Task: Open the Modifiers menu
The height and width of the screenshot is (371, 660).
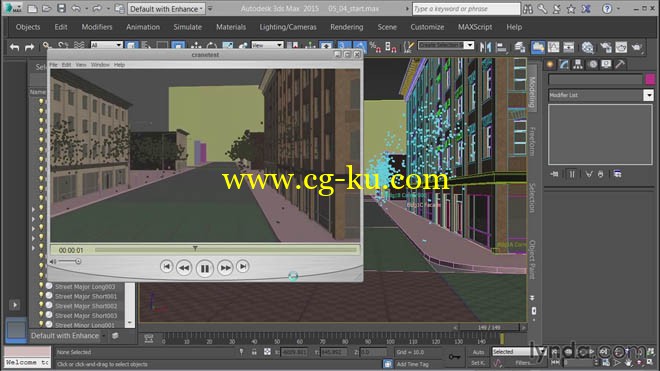Action: pyautogui.click(x=97, y=27)
